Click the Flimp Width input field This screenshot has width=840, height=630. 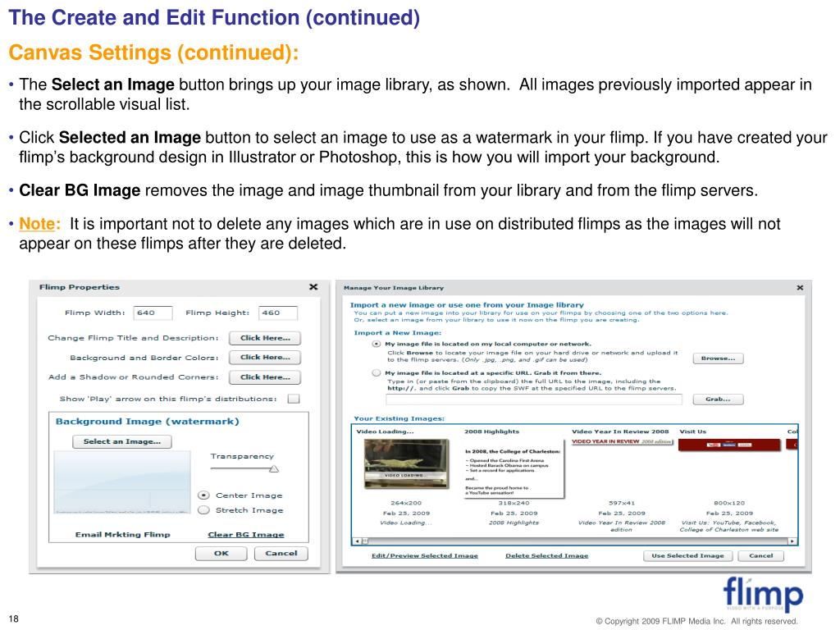(x=153, y=313)
